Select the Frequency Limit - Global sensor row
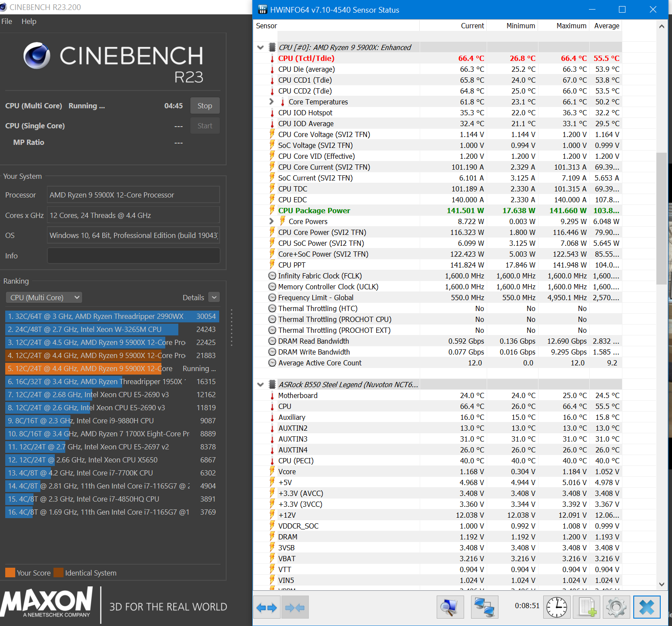Screen dimensions: 672x626 tap(438, 298)
